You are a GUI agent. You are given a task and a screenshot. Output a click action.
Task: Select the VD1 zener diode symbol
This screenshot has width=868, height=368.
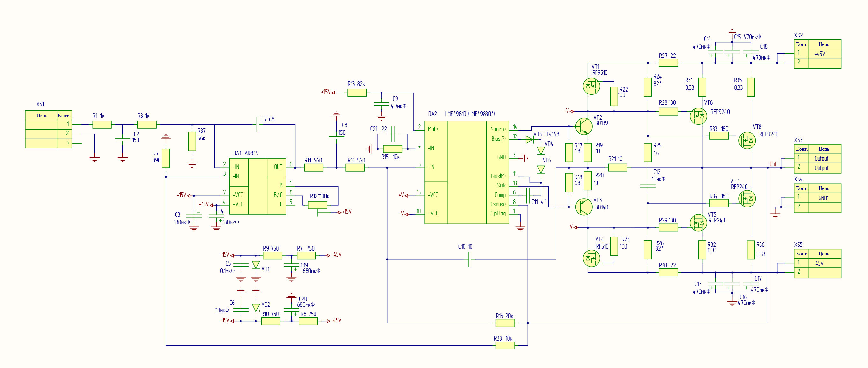click(256, 265)
